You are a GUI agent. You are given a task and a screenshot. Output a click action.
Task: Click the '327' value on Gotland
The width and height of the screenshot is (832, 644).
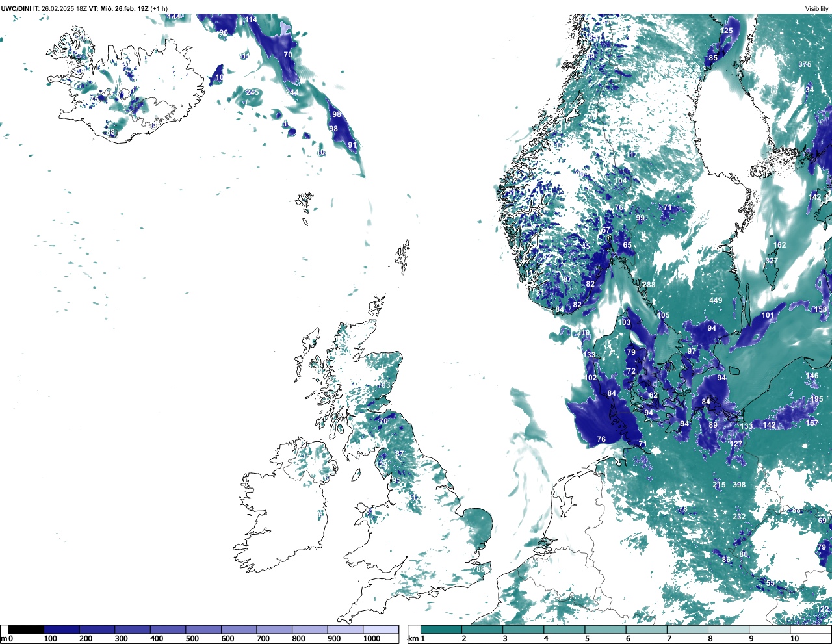click(x=771, y=261)
